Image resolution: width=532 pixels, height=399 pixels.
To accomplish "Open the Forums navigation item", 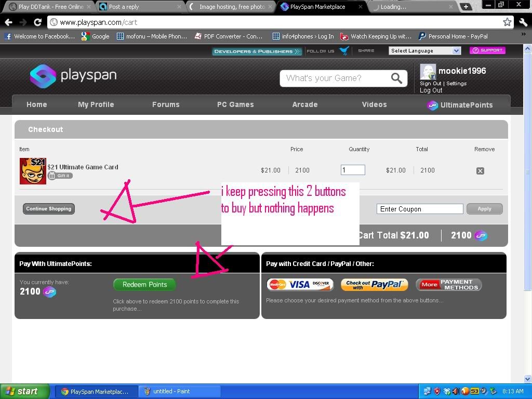I will tap(166, 104).
